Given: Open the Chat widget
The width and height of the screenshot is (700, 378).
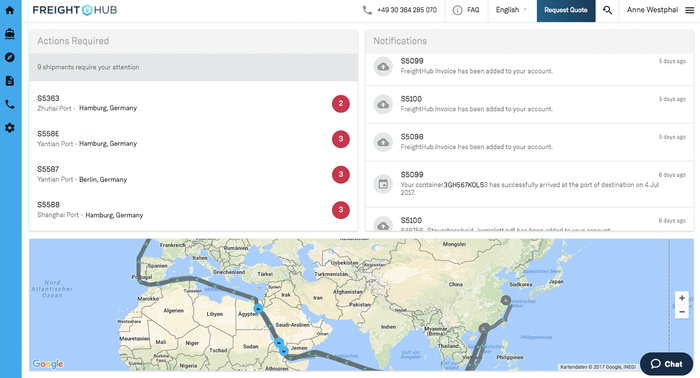Looking at the screenshot, I should pos(666,364).
